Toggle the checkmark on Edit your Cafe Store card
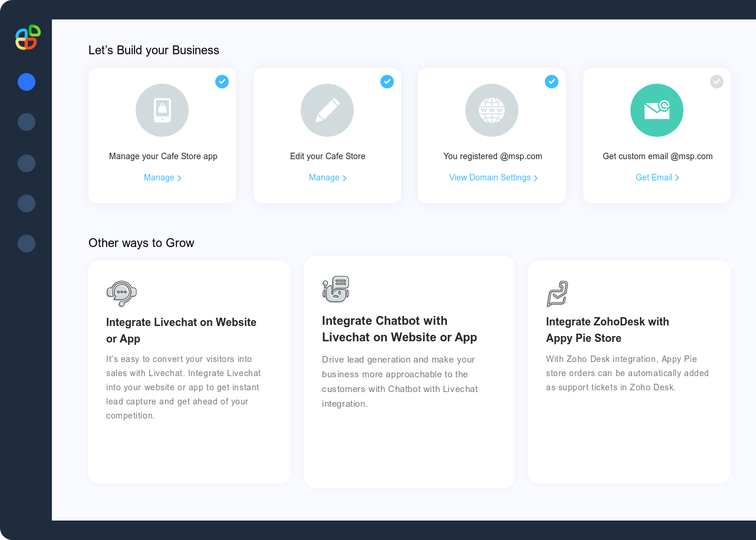 [x=387, y=82]
